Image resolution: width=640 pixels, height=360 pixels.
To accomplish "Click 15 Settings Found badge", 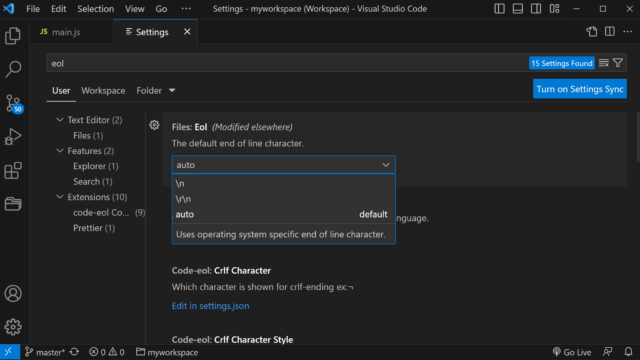I will 562,63.
